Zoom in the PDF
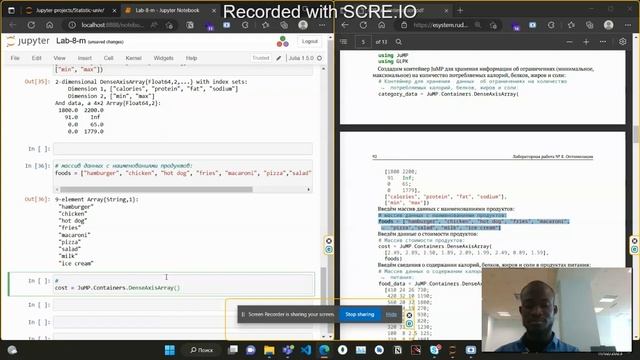Screen dimensions: 640x360 (586, 42)
